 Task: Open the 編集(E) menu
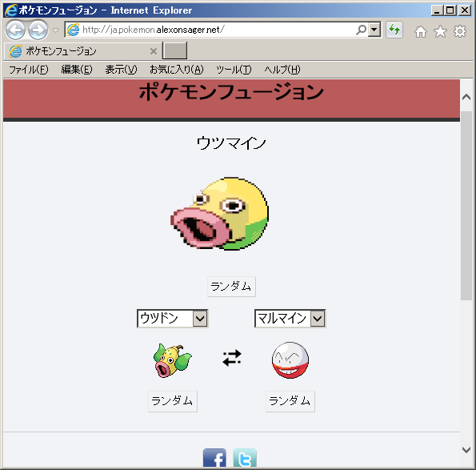coord(77,70)
